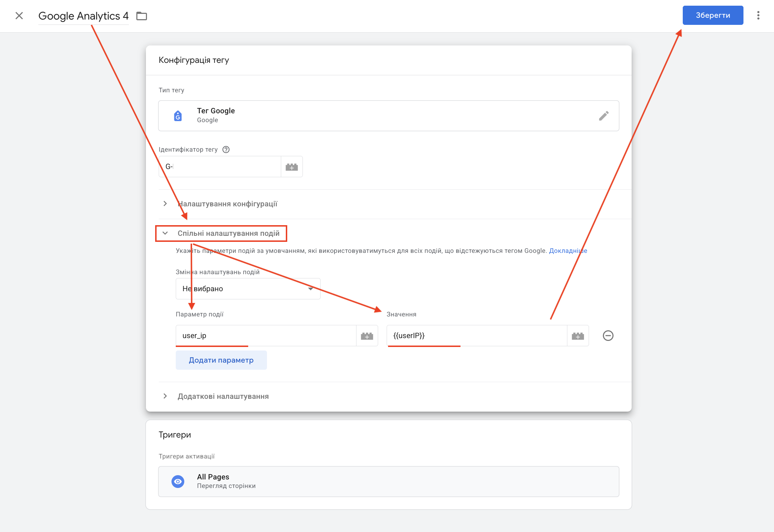
Task: Click variable picker icon beside user_ip field
Action: click(367, 336)
